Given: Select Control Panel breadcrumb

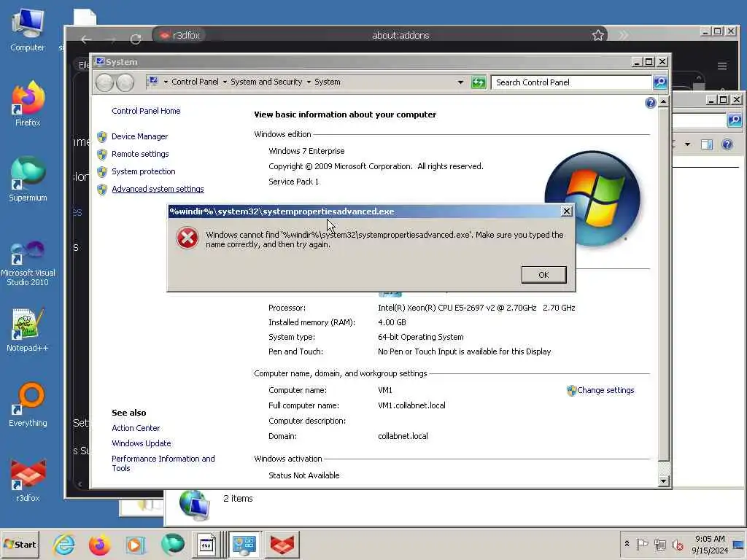Looking at the screenshot, I should (x=195, y=82).
